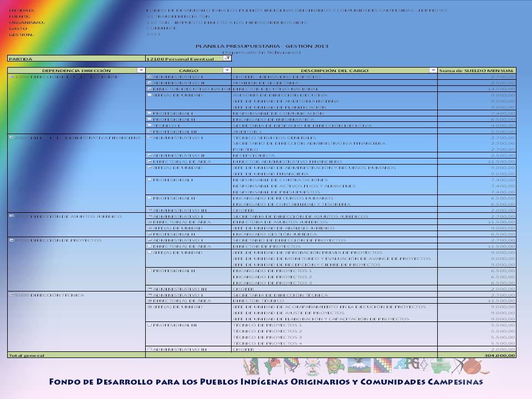Collapse PROFESIONAL II row for Encargado de Informática

pyautogui.click(x=150, y=119)
